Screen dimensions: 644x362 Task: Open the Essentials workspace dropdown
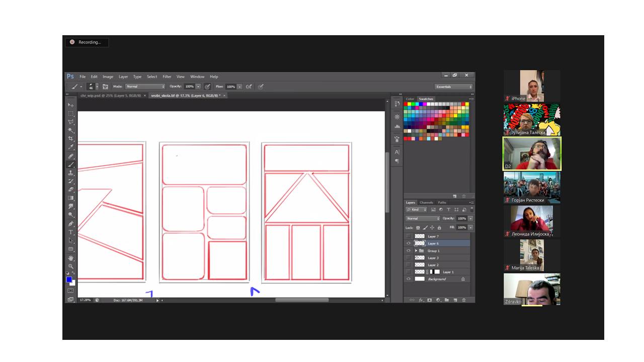pos(454,86)
